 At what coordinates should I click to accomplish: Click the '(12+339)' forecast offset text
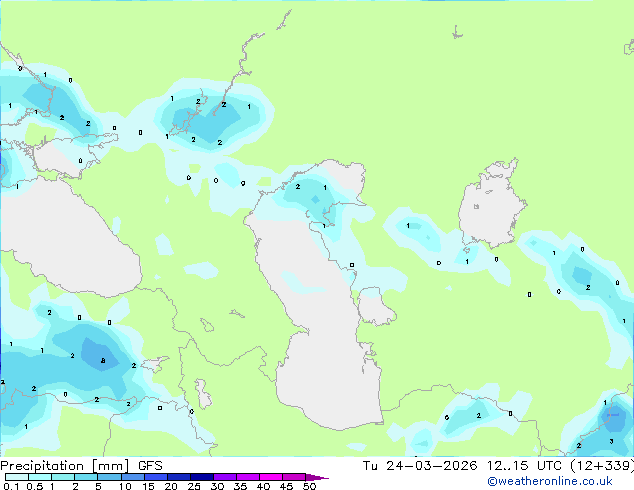(602, 466)
